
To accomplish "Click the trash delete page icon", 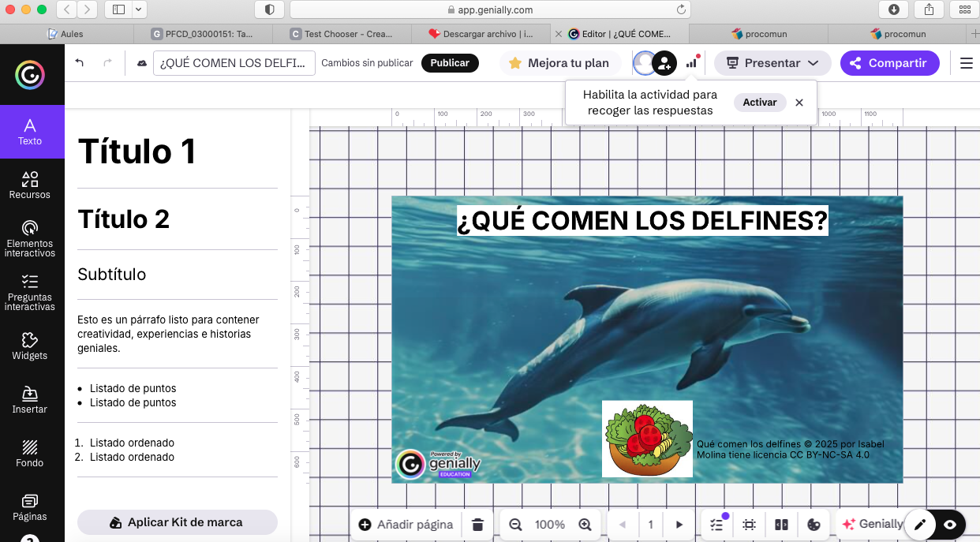I will click(477, 525).
